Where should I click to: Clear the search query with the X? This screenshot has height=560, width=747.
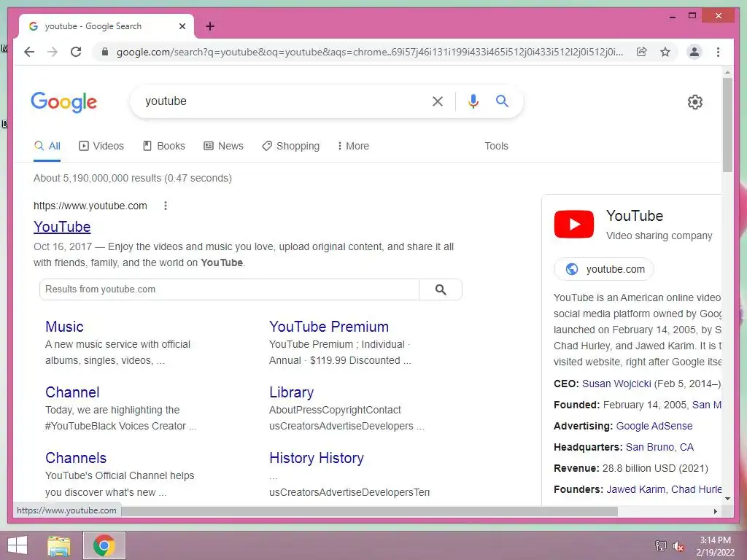[438, 101]
